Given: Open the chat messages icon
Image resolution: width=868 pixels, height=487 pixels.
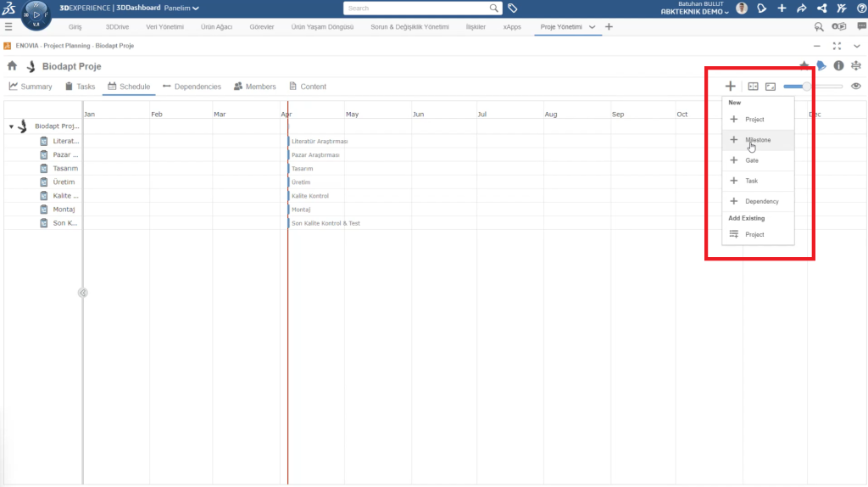Looking at the screenshot, I should coord(862,27).
